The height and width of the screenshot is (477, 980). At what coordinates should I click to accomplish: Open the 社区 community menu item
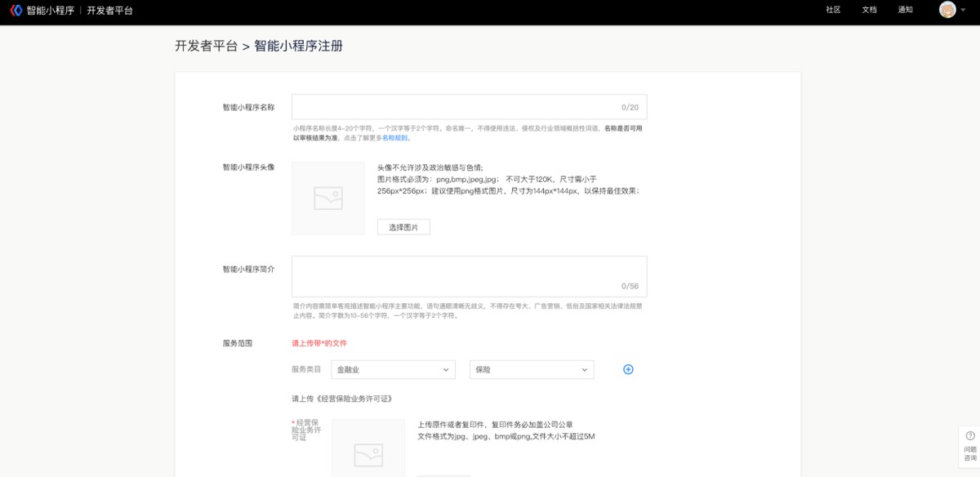click(833, 10)
